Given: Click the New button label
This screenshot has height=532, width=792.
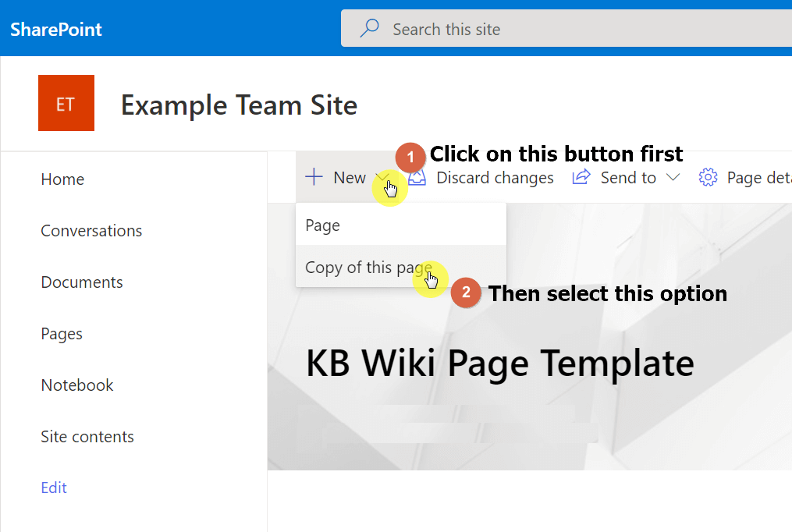Looking at the screenshot, I should click(350, 178).
